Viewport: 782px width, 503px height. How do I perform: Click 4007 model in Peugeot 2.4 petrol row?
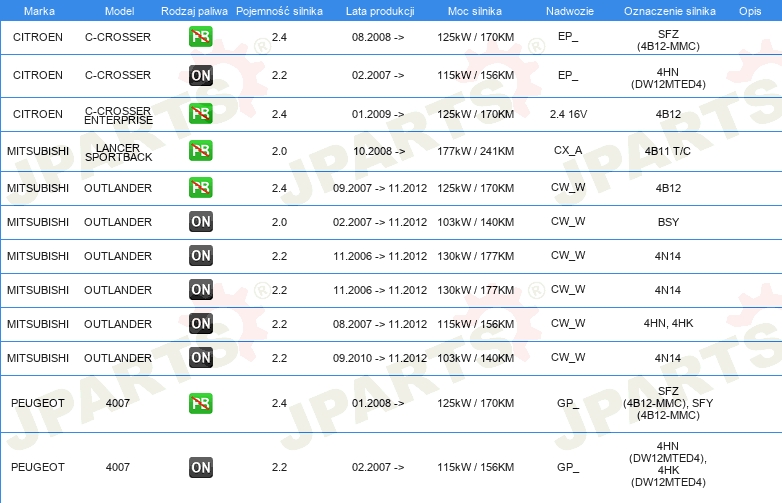(x=118, y=403)
